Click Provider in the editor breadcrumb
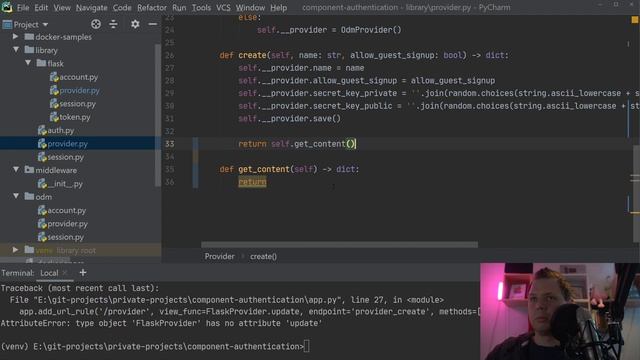The width and height of the screenshot is (640, 360). point(220,256)
